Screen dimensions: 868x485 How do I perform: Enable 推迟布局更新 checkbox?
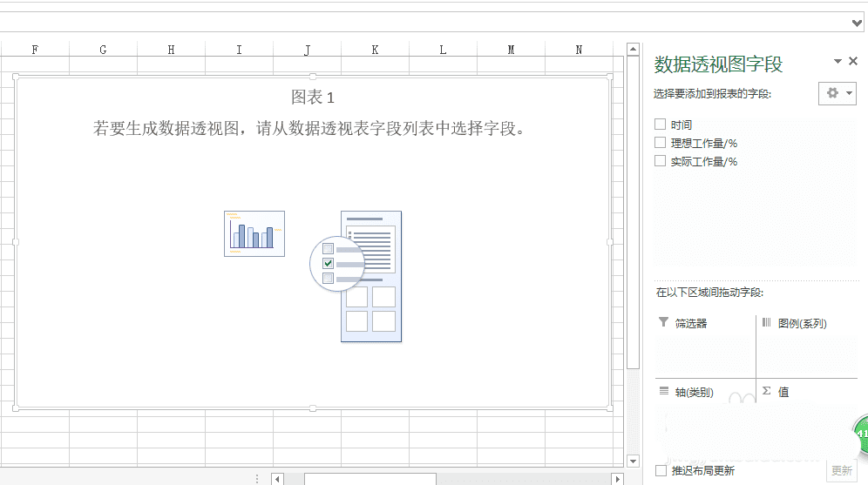pos(661,470)
